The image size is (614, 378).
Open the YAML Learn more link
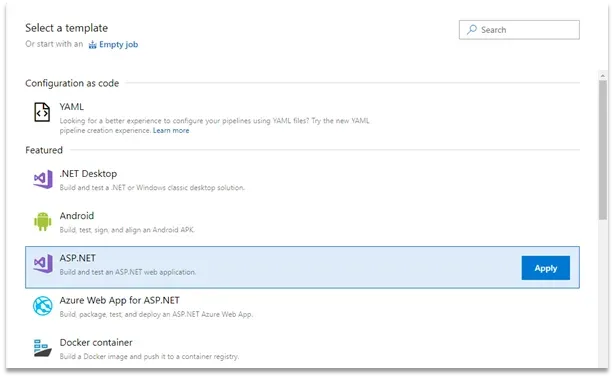(171, 130)
